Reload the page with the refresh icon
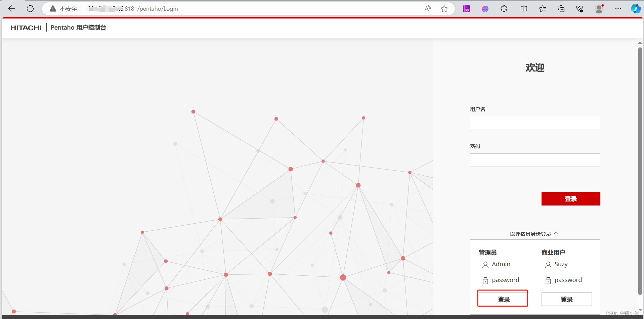 (30, 9)
